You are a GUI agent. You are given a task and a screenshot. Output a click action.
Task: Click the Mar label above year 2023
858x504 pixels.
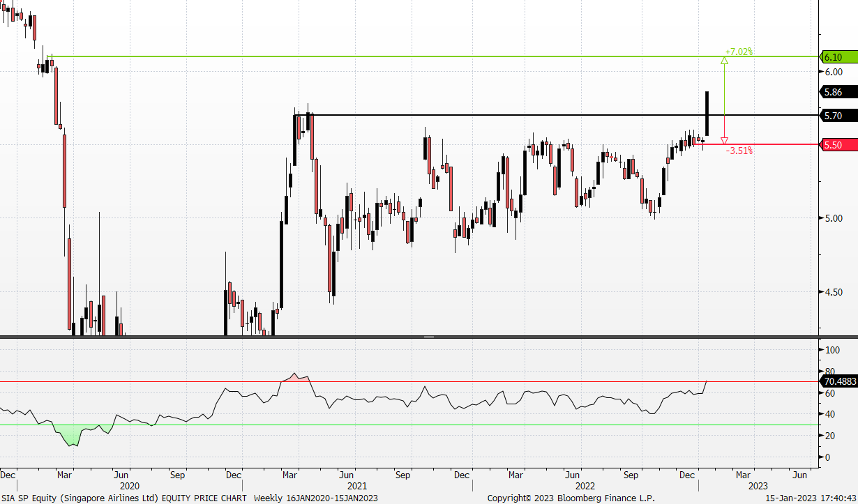pyautogui.click(x=744, y=475)
